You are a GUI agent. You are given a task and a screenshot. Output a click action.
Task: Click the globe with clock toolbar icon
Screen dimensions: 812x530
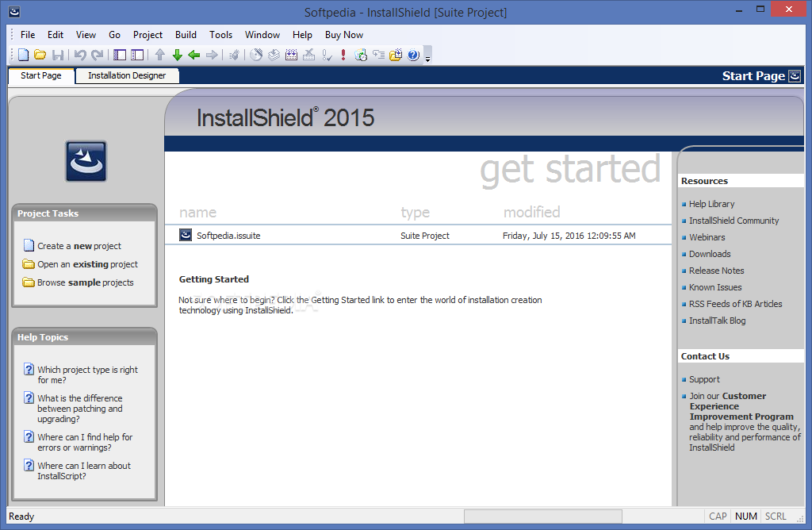tap(361, 55)
